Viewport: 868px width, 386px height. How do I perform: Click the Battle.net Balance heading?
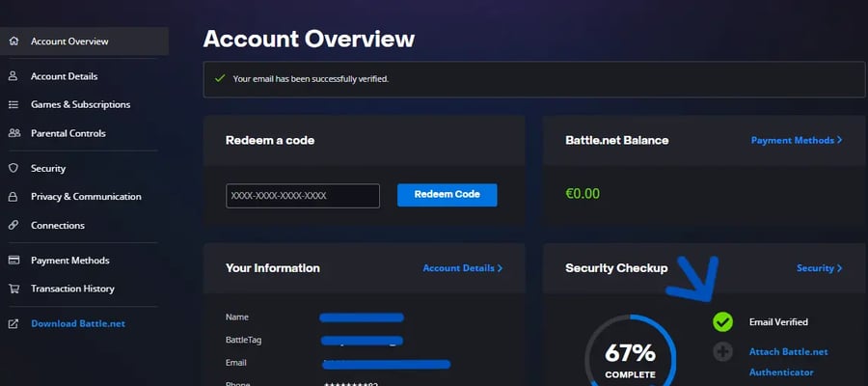pos(616,140)
